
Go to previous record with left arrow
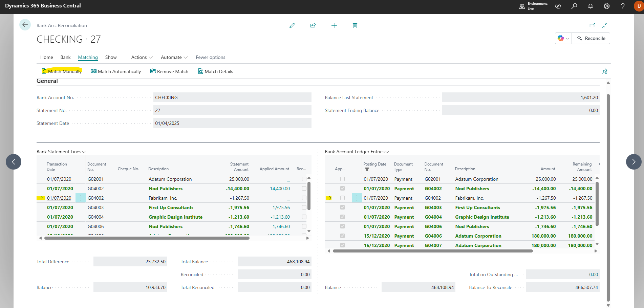click(14, 162)
